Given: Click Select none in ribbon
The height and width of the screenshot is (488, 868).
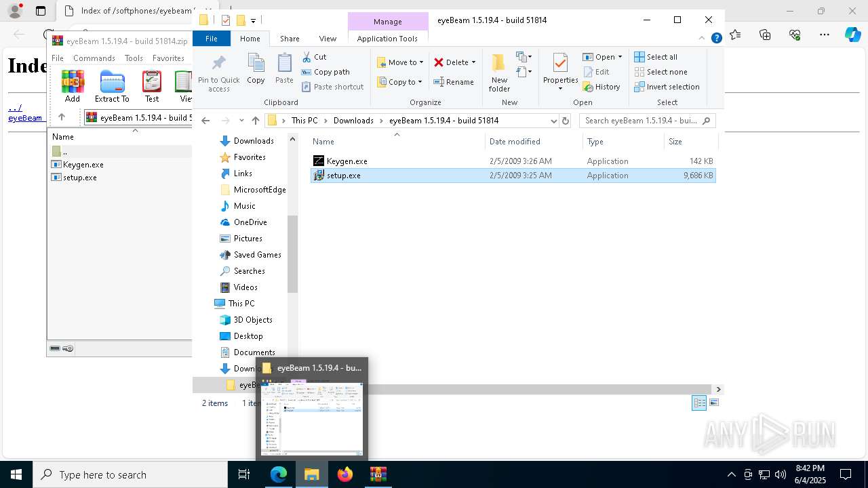Looking at the screenshot, I should [x=660, y=72].
